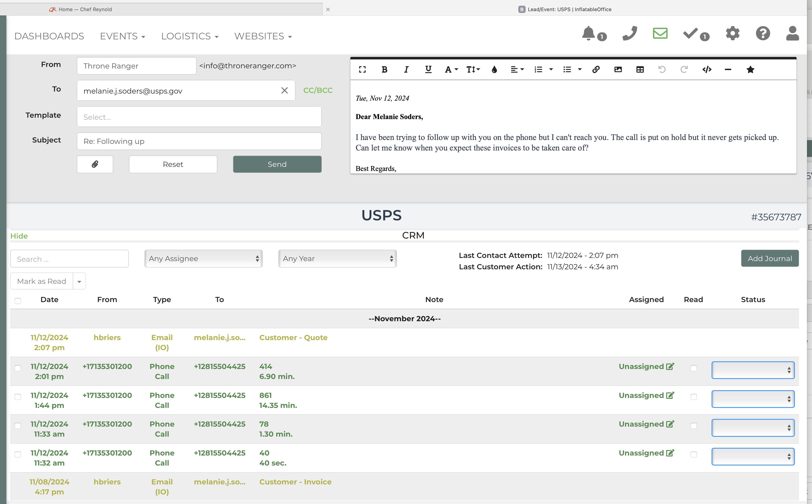The height and width of the screenshot is (504, 812).
Task: Insert a horizontal line
Action: coord(728,69)
